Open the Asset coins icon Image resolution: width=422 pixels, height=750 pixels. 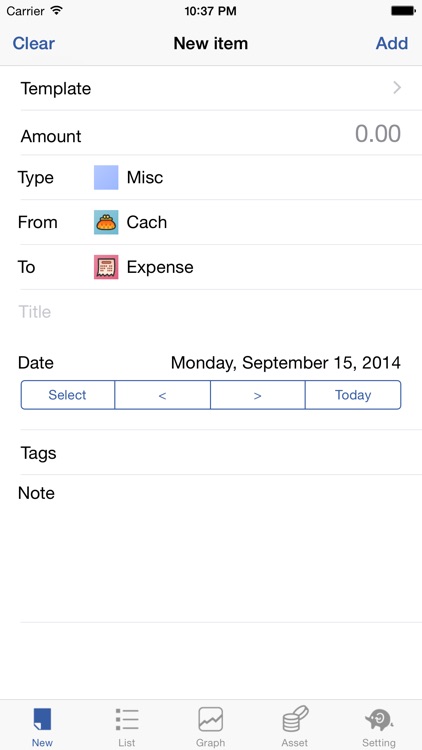tap(295, 719)
